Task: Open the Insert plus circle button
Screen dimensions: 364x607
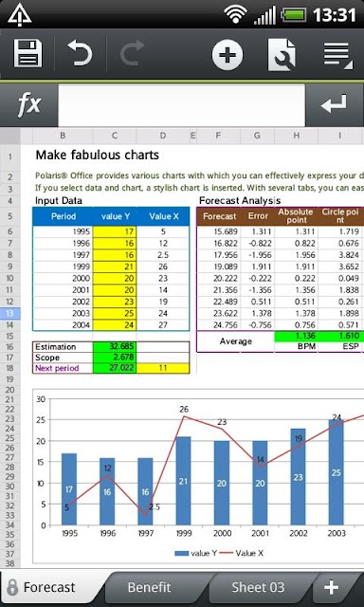Action: (x=227, y=54)
